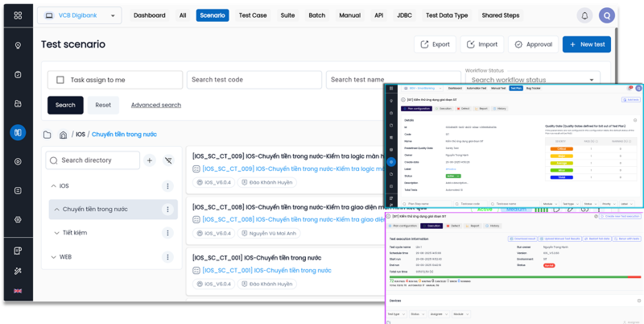Screen dimensions: 644x324
Task: Click the grid apps icon at sidebar top
Action: [18, 15]
